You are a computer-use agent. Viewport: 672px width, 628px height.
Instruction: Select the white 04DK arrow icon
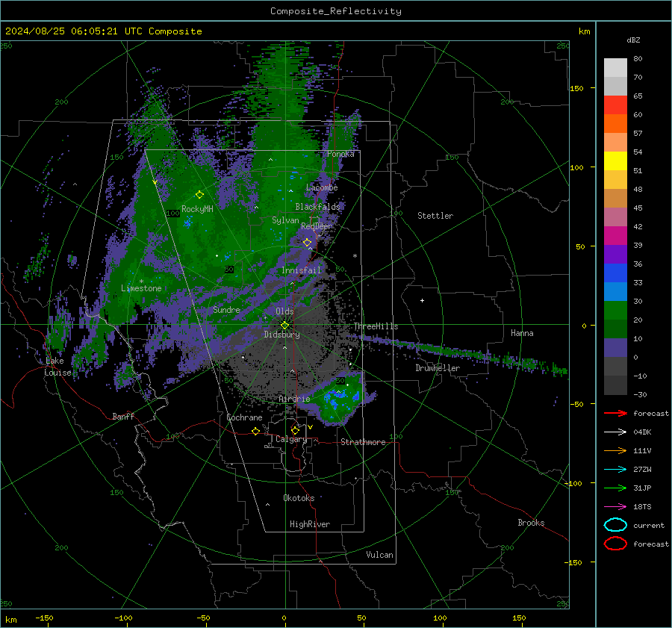615,432
